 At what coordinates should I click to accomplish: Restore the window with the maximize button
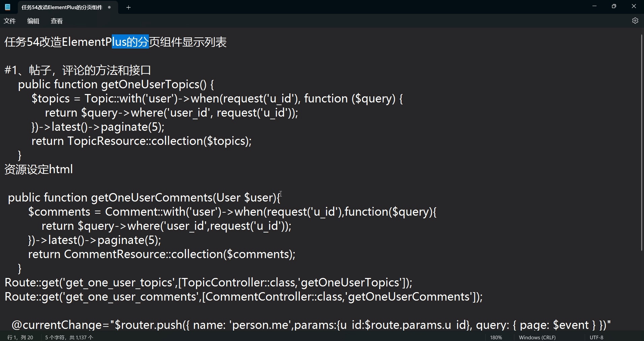[614, 6]
